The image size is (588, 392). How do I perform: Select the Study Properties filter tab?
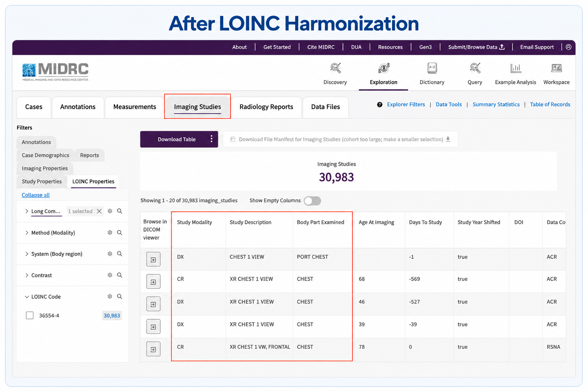42,181
